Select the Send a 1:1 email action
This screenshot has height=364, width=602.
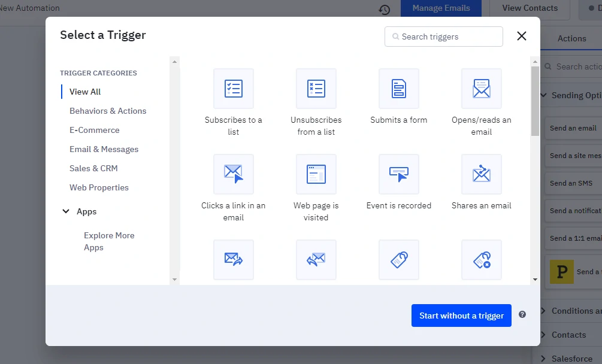[x=574, y=238]
